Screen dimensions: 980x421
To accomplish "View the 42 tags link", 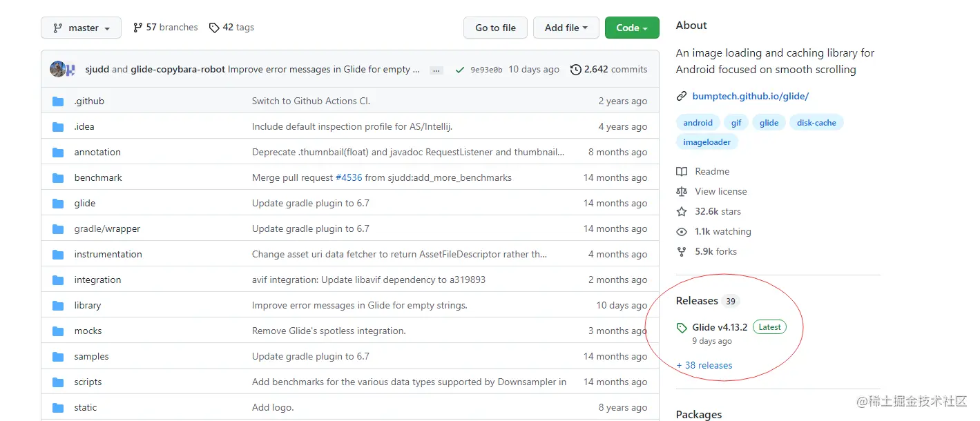I will (x=231, y=28).
